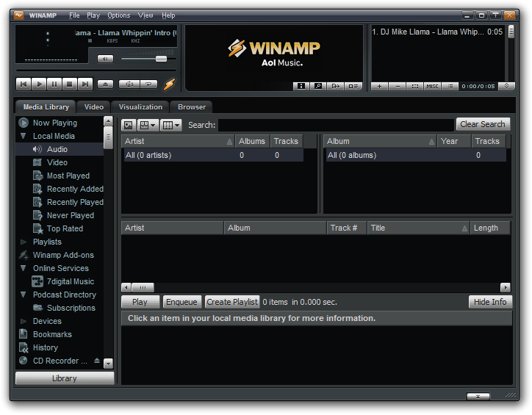
Task: Click the Enqueue button
Action: tap(181, 302)
